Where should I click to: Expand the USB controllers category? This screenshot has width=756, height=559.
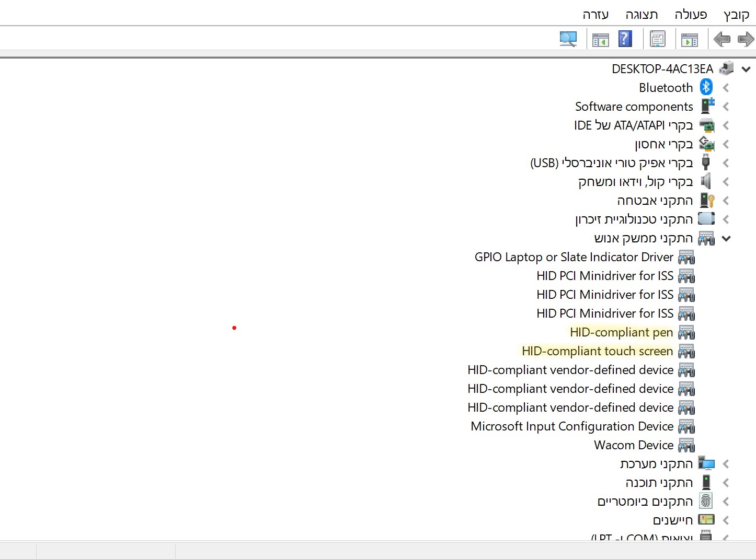coord(726,163)
